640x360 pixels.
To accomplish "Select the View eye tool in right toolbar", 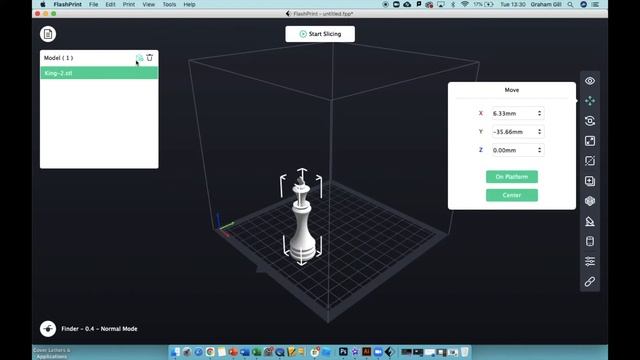I will [x=590, y=81].
